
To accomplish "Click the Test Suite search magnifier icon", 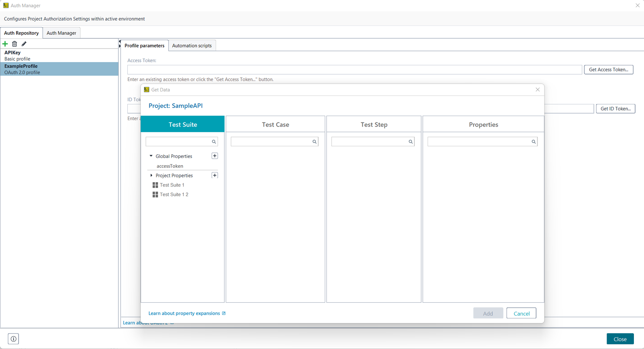I will click(214, 142).
